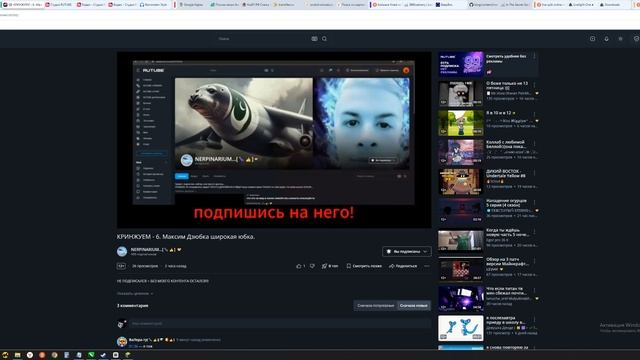
Task: Share the video via Поделиться
Action: pyautogui.click(x=403, y=266)
